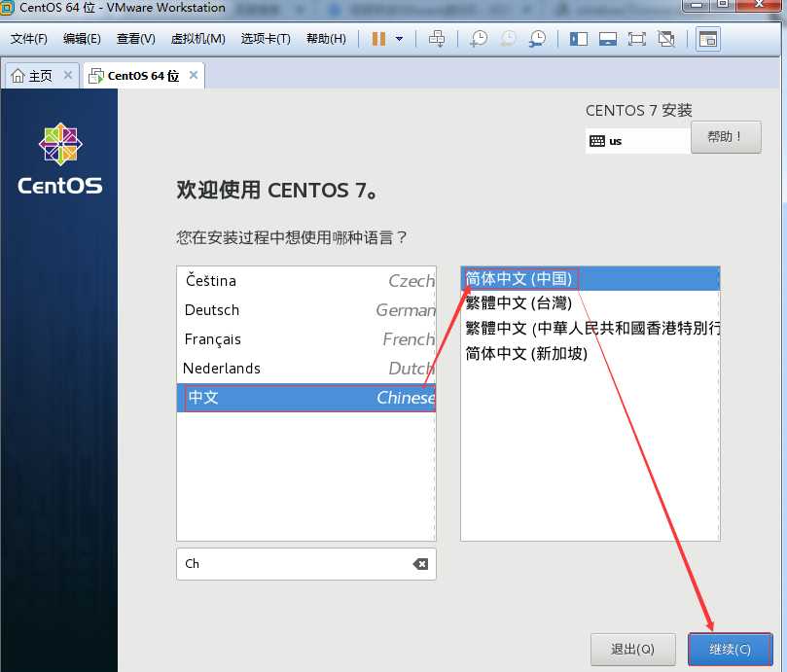Pause the virtual machine
This screenshot has height=672, width=787.
(378, 39)
